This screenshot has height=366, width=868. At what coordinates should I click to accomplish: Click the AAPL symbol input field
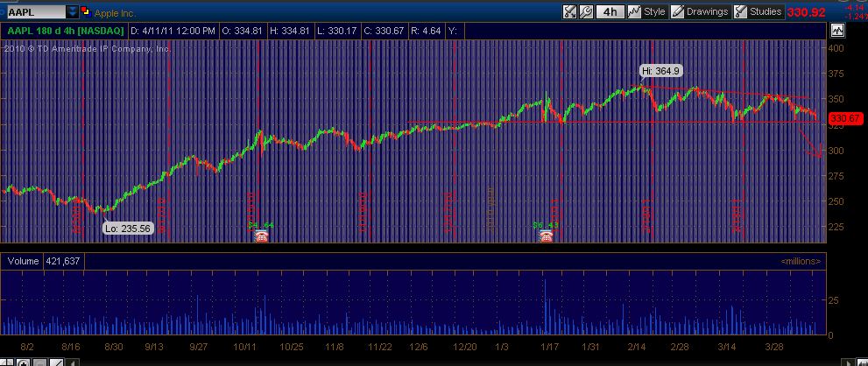pos(35,11)
